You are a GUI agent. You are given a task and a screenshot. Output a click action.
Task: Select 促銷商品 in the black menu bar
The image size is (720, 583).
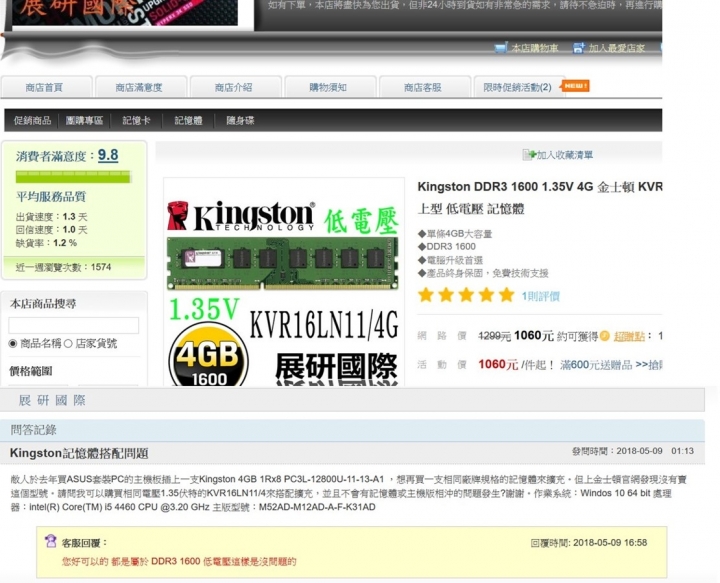[x=32, y=120]
